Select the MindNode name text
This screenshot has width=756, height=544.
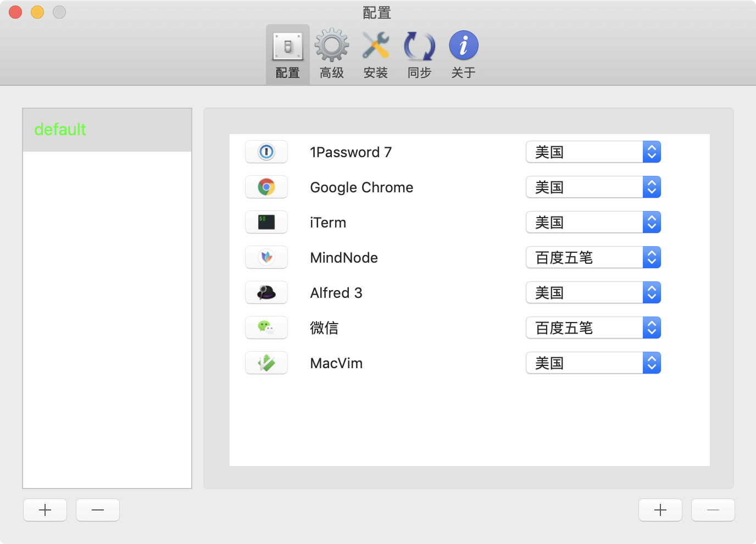(344, 258)
